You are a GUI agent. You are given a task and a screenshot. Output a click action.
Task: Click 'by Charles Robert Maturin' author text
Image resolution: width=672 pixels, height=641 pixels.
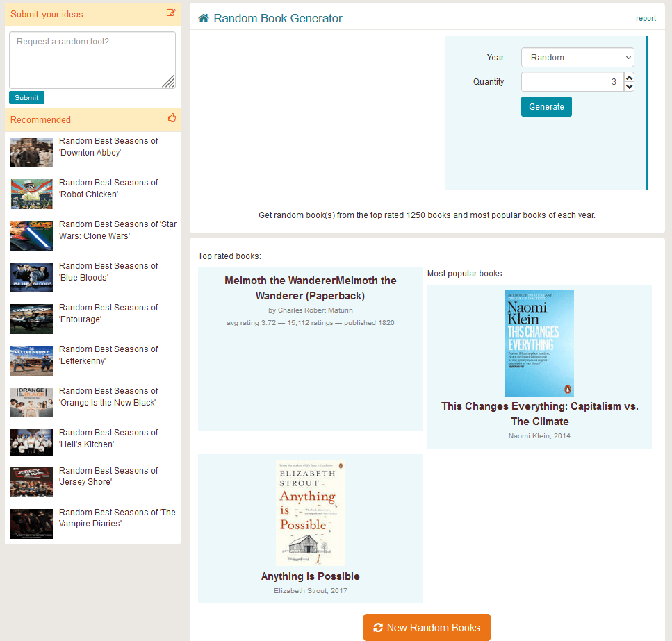(x=310, y=310)
